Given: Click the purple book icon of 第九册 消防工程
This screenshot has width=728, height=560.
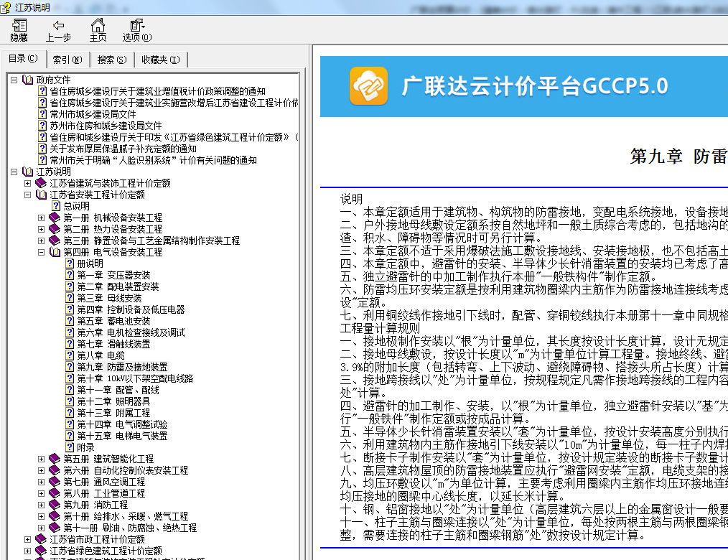Looking at the screenshot, I should (x=55, y=505).
